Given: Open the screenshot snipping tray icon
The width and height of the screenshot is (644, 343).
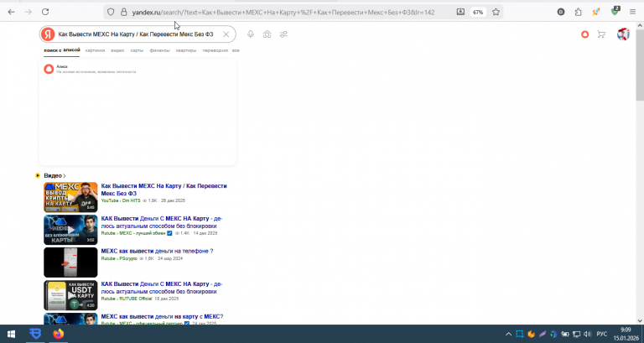Looking at the screenshot, I should tap(520, 334).
